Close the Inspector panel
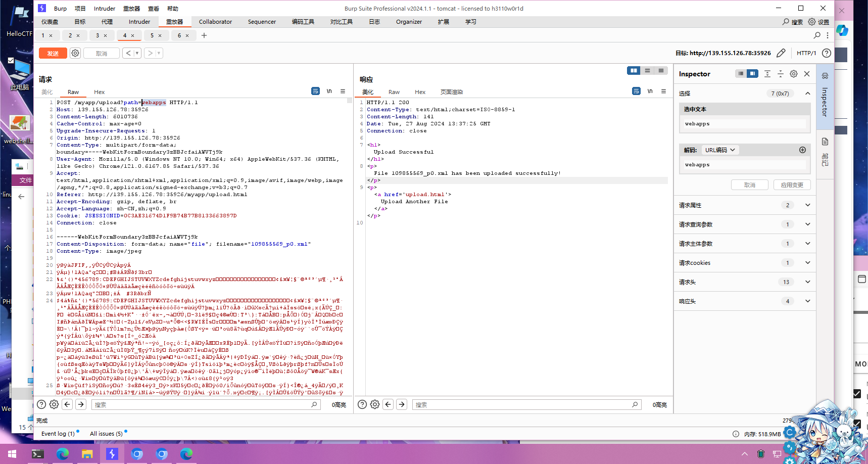Viewport: 868px width, 464px height. coord(807,74)
